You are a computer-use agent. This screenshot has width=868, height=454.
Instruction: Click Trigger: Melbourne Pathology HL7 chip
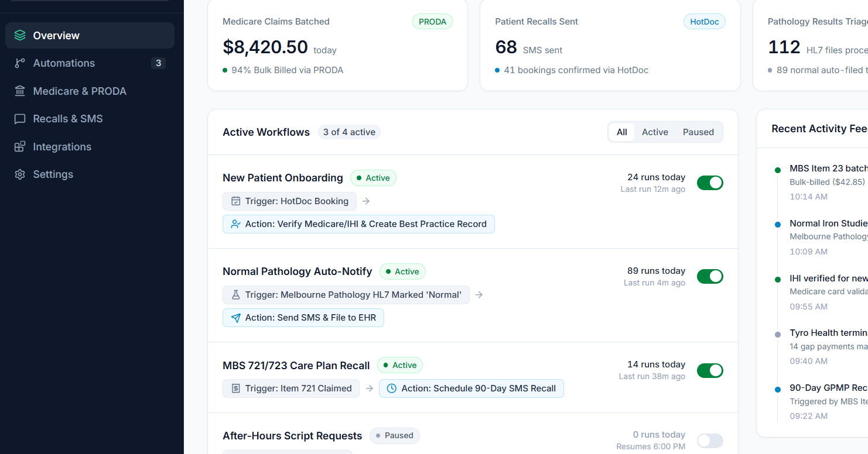click(346, 295)
